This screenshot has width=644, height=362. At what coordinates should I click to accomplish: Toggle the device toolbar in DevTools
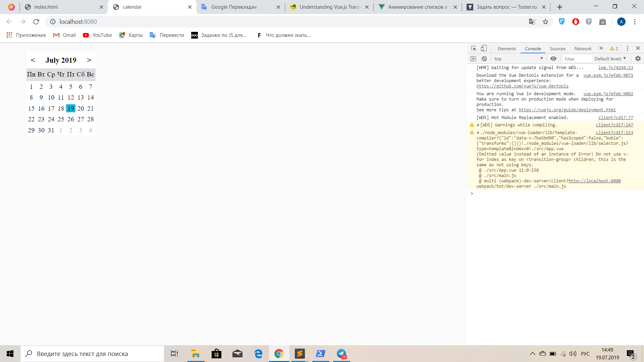[484, 49]
